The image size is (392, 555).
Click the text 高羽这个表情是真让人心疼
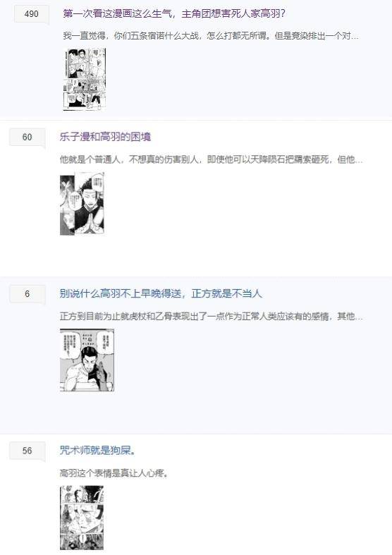coord(114,473)
